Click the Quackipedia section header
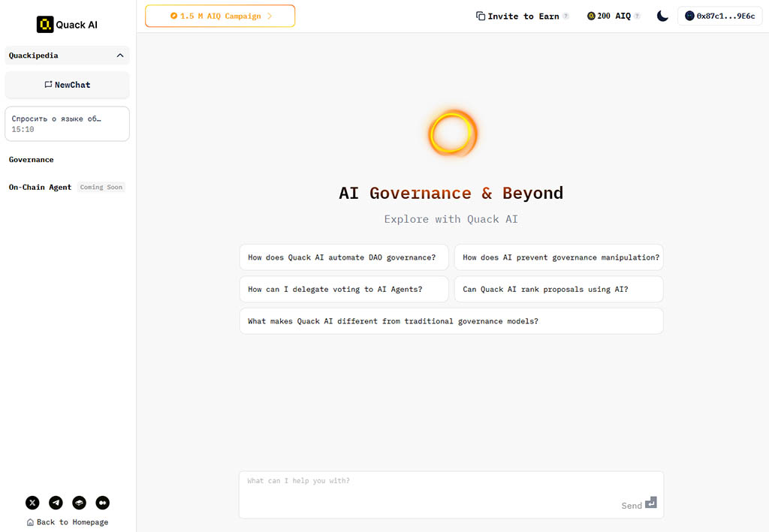 tap(67, 56)
